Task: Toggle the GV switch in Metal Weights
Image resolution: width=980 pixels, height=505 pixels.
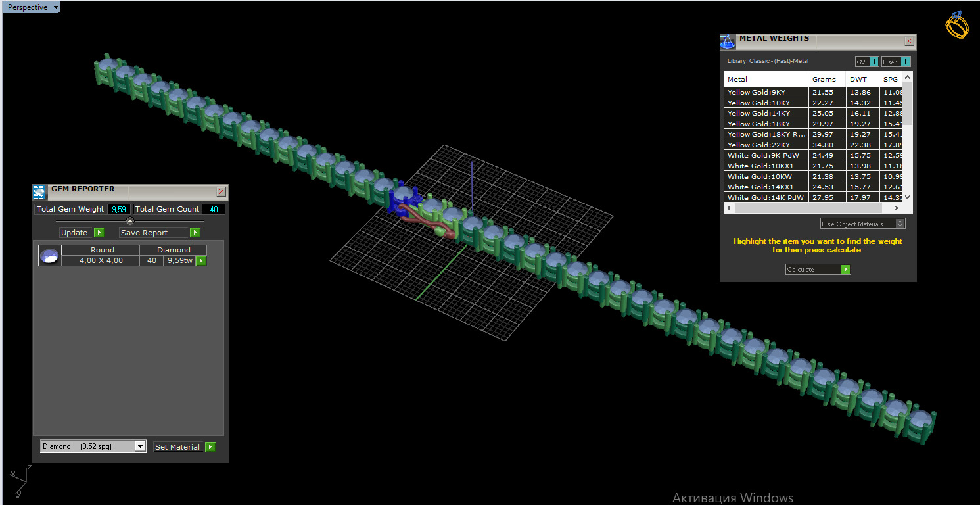Action: [867, 62]
